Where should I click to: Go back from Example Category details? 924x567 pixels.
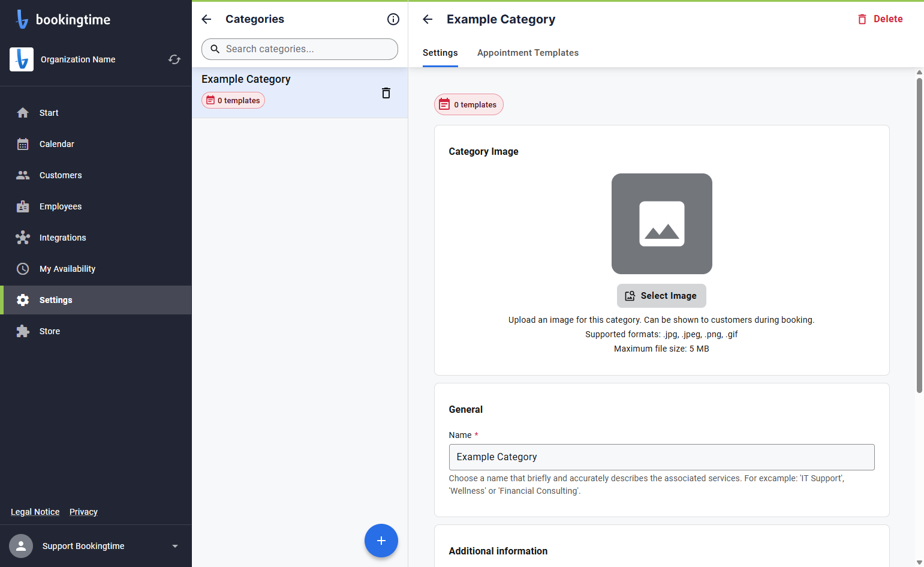pos(428,19)
